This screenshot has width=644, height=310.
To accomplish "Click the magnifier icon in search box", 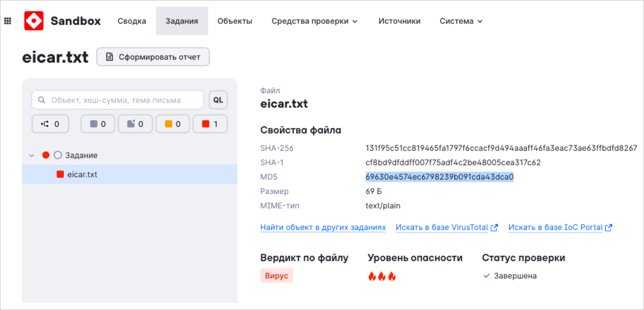I will tap(42, 100).
